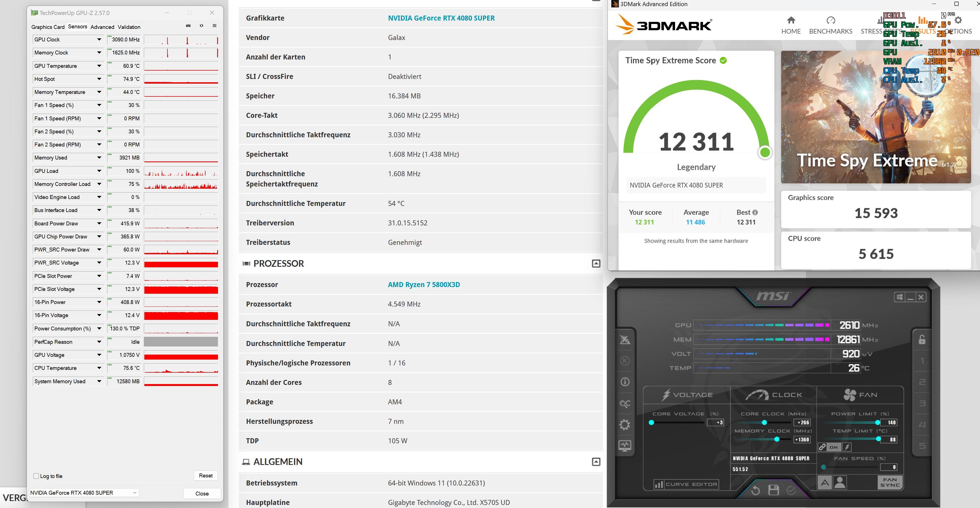
Task: Click the 3DMARK logo
Action: point(663,24)
